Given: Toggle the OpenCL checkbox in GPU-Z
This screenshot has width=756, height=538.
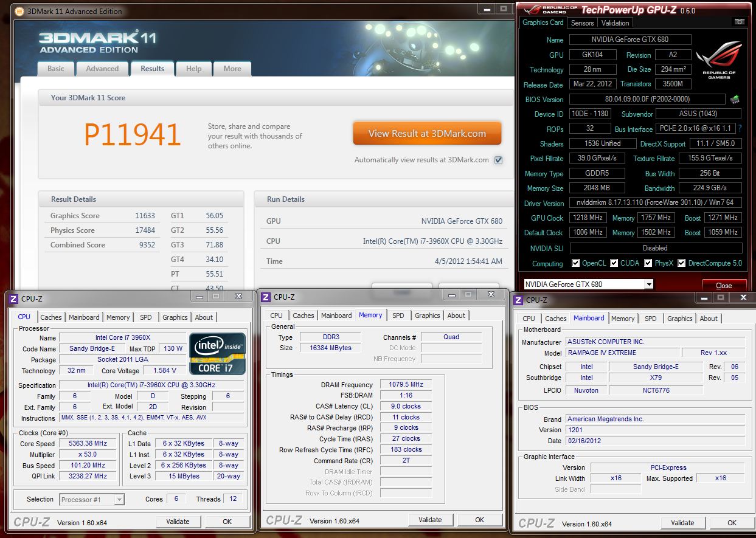Looking at the screenshot, I should pyautogui.click(x=575, y=263).
